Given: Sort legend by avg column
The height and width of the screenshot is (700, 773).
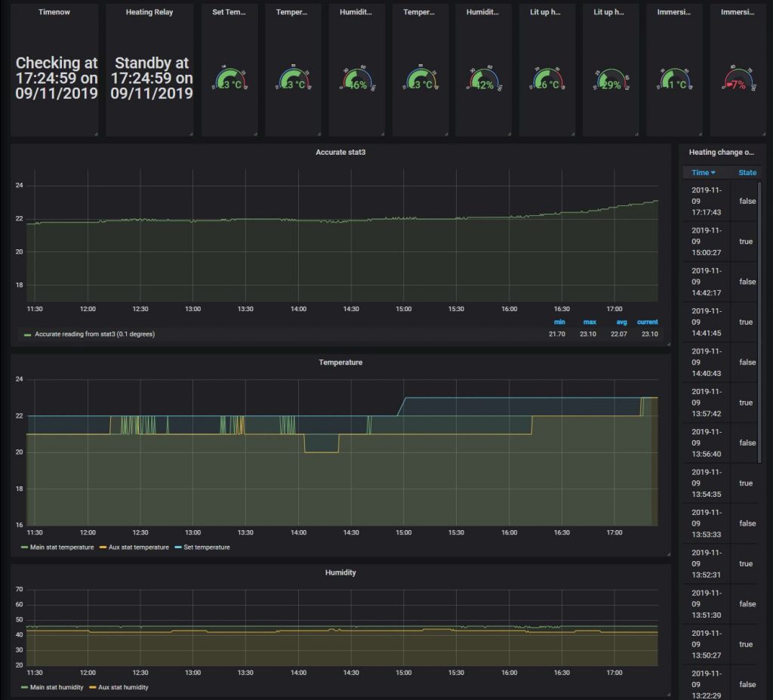Looking at the screenshot, I should click(x=621, y=322).
